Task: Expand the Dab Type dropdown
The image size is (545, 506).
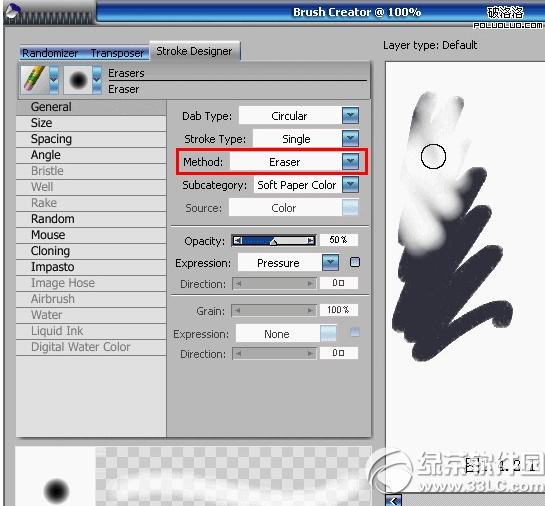Action: click(x=350, y=115)
